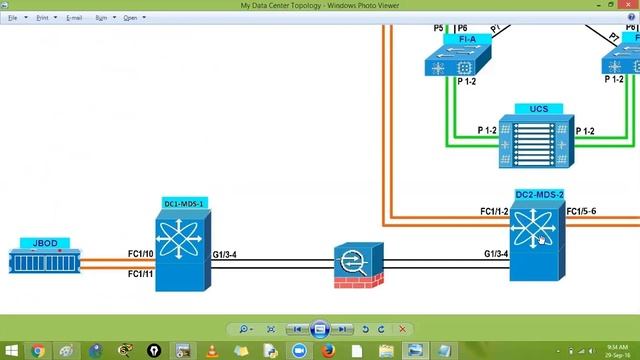Click the P5 port label
Image resolution: width=640 pixels, height=360 pixels.
[438, 28]
